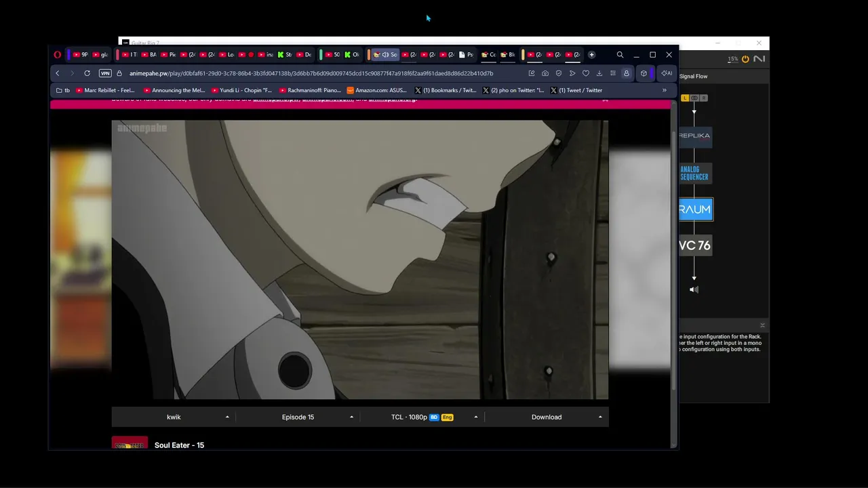Viewport: 868px width, 488px height.
Task: Open the 'Amazon.com: ASUS...' bookmark
Action: (x=376, y=90)
